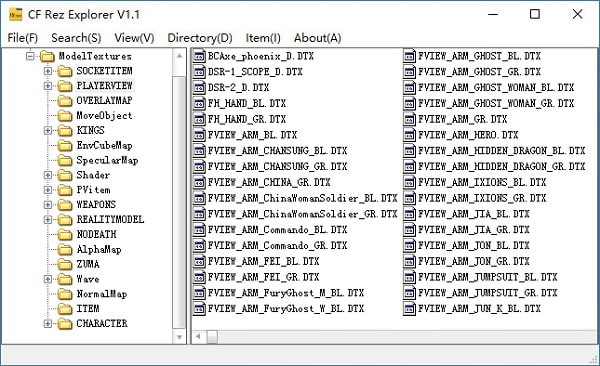The image size is (600, 366).
Task: Click the MoveObject folder icon
Action: click(65, 116)
